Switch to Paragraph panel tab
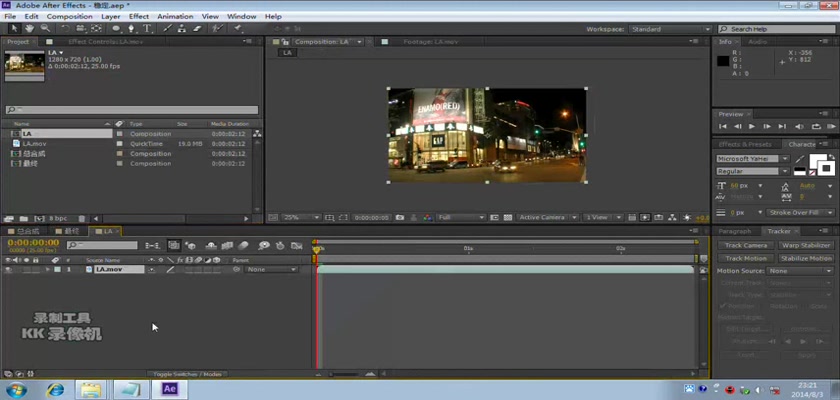The width and height of the screenshot is (840, 400). (734, 231)
